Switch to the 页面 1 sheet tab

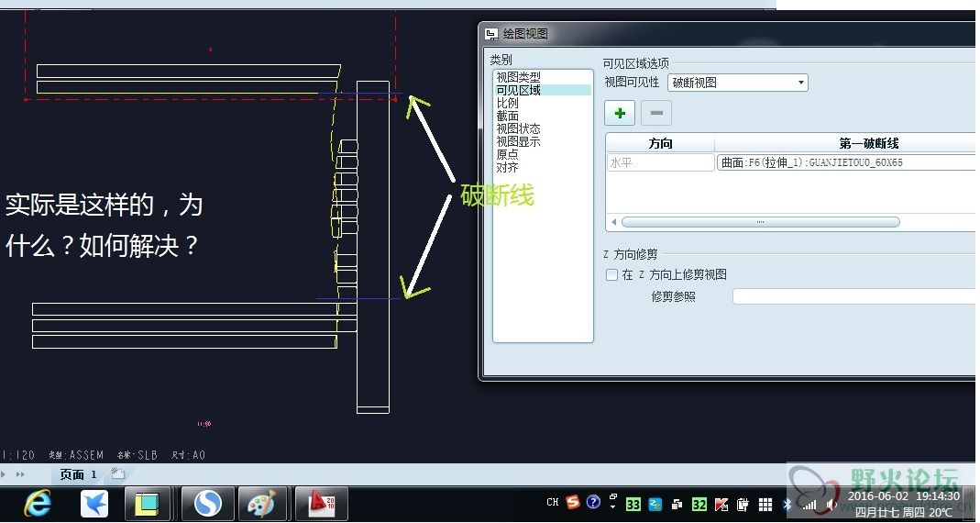click(x=78, y=474)
